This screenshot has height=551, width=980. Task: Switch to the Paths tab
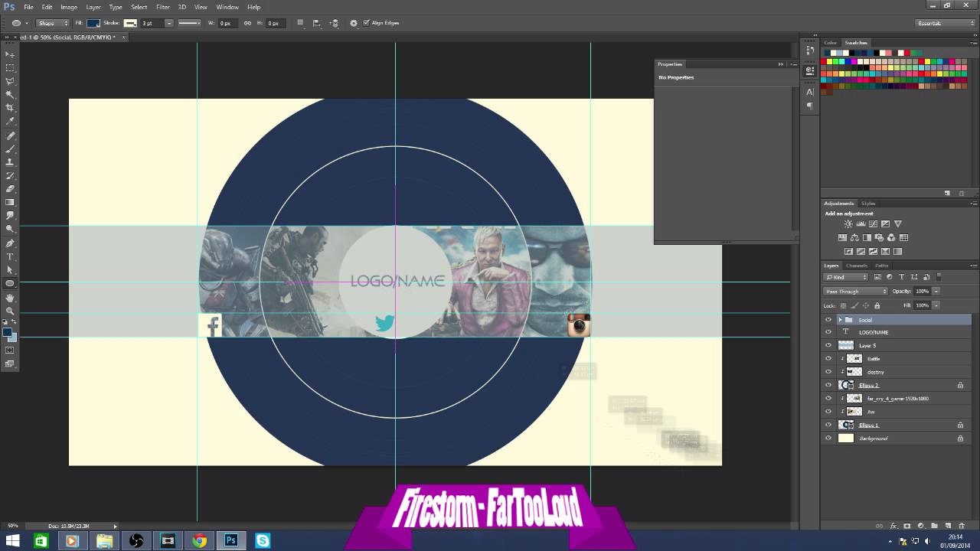[881, 266]
